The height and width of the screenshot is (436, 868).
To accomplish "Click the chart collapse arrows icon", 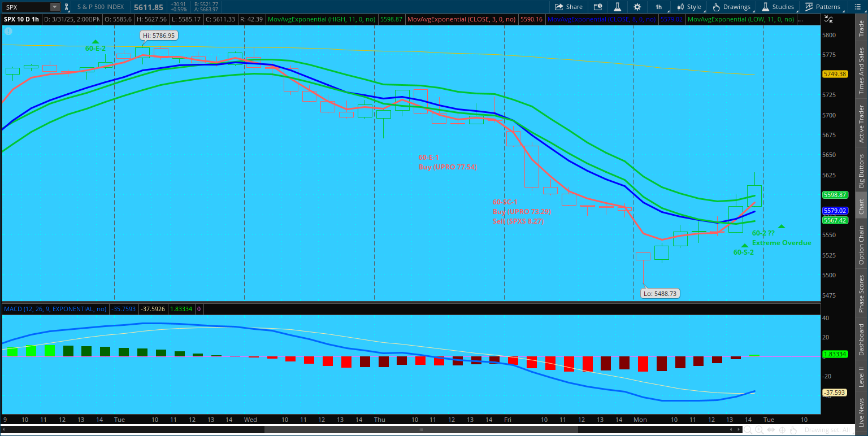I will (828, 19).
